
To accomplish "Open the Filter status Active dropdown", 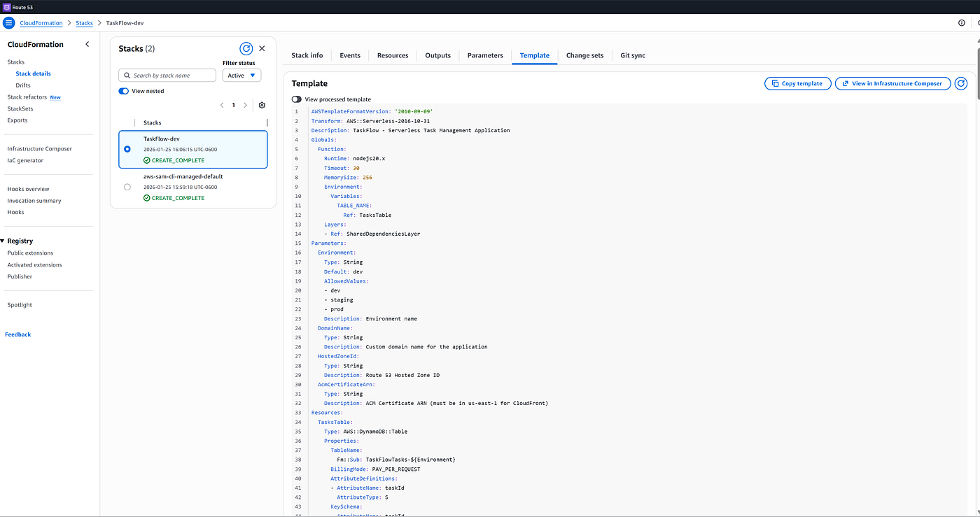I will point(241,75).
